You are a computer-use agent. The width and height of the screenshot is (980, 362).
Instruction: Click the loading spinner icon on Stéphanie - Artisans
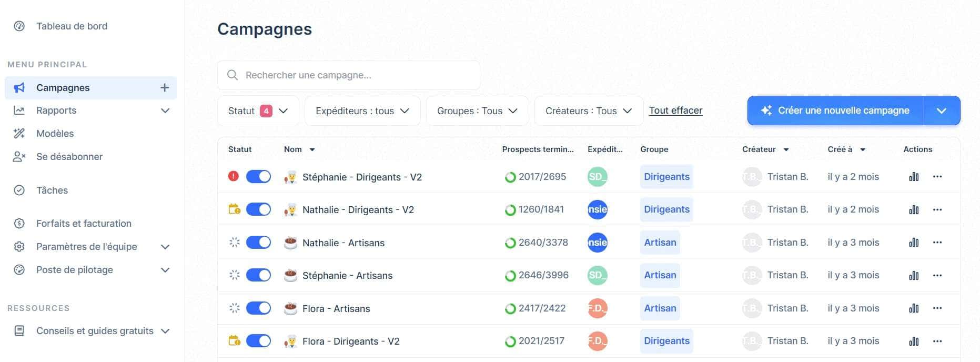(235, 275)
